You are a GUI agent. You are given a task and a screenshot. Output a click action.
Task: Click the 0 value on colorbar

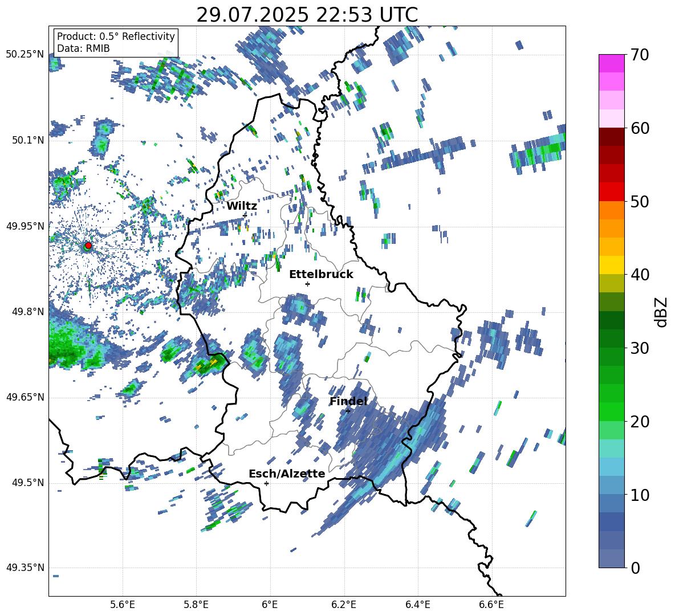[x=635, y=568]
